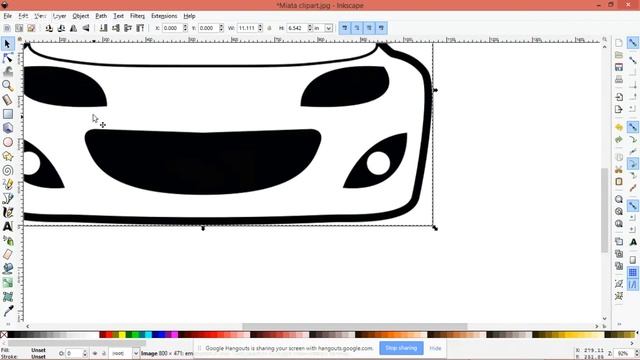Viewport: 640px width, 360px height.
Task: Click the Import file icon
Action: (x=619, y=97)
